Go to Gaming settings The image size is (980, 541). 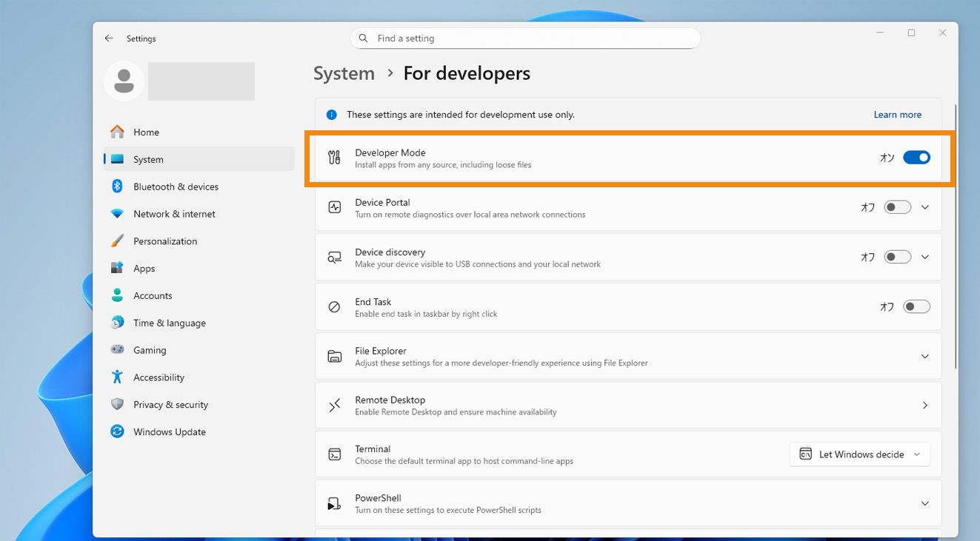(x=199, y=350)
